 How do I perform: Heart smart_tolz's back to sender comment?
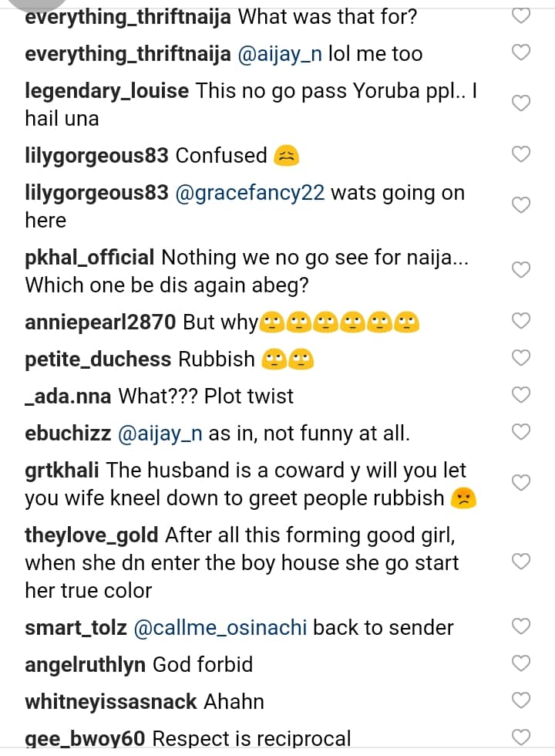pos(522,626)
